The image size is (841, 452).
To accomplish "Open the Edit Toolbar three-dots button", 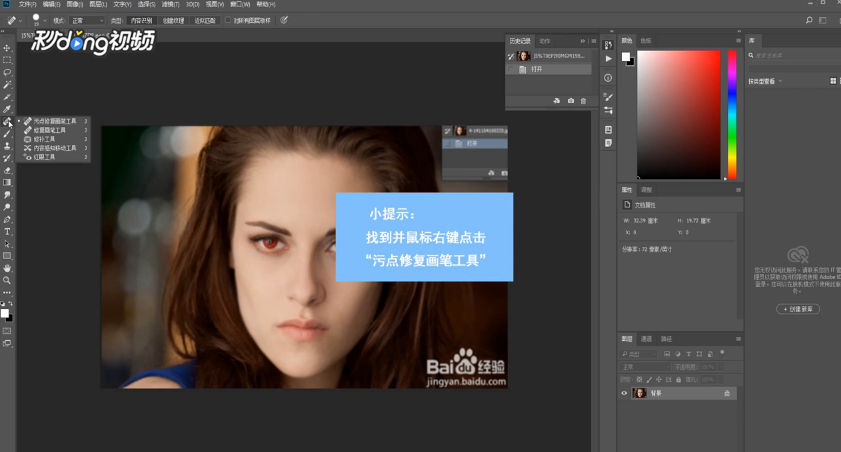I will pos(7,293).
